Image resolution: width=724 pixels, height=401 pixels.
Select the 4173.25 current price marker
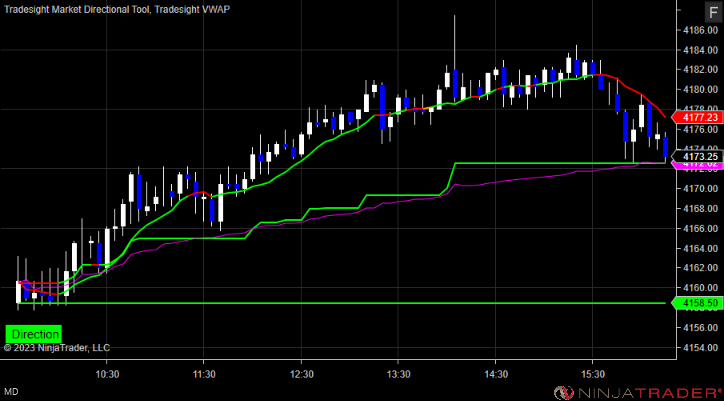[x=699, y=156]
